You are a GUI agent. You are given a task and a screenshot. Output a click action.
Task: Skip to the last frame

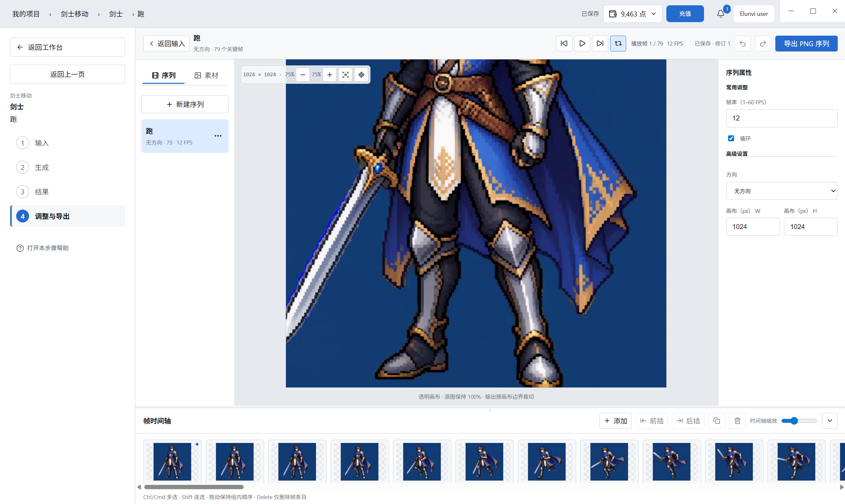coord(600,44)
